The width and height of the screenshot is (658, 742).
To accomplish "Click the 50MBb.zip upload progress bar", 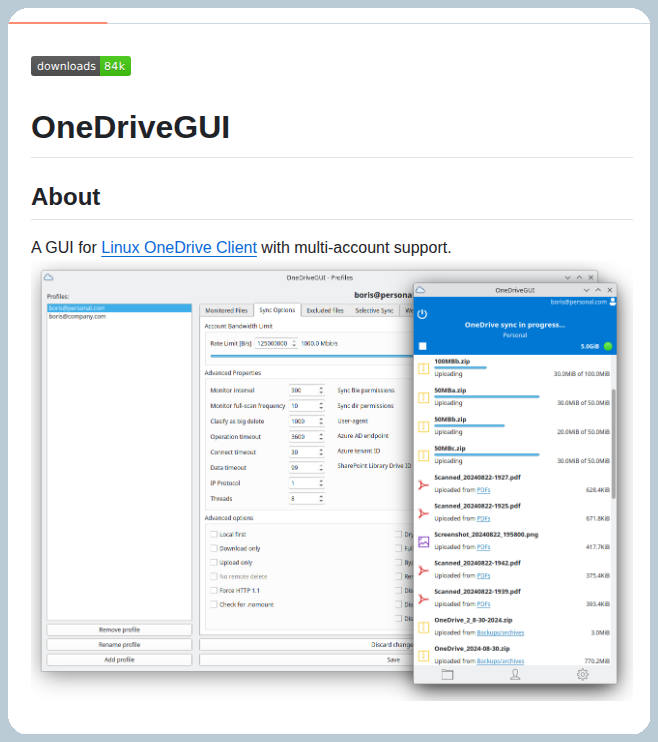I will (469, 425).
